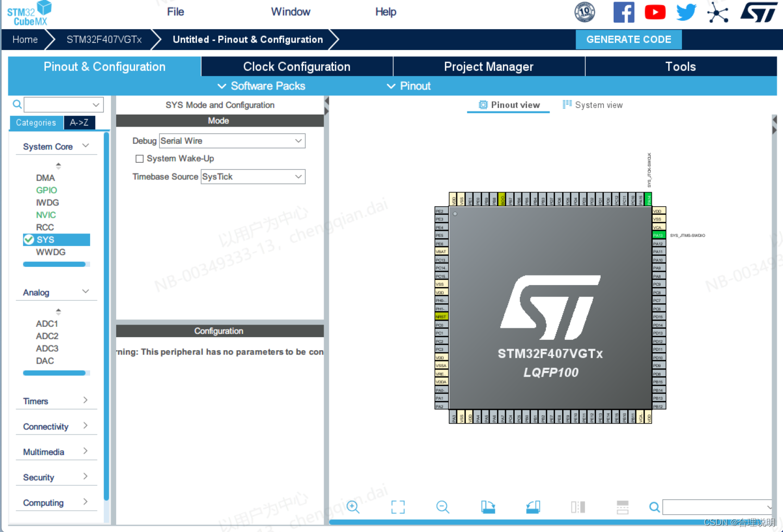Screen dimensions: 783x532
Task: Zoom out of the chip pinout
Action: click(x=443, y=507)
